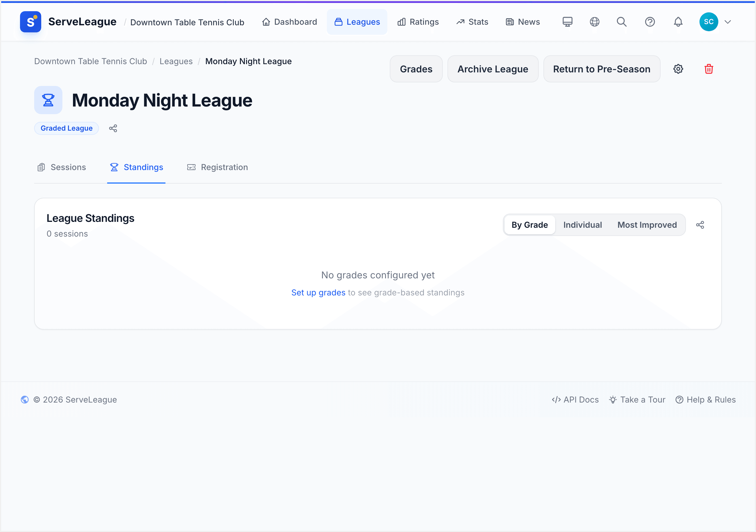Click the league trophy icon beside title

coord(48,100)
